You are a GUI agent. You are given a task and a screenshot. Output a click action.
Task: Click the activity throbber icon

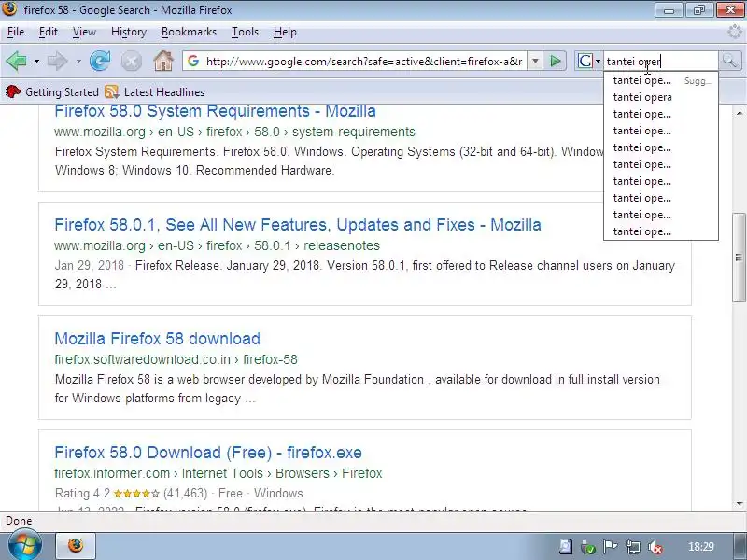point(735,33)
